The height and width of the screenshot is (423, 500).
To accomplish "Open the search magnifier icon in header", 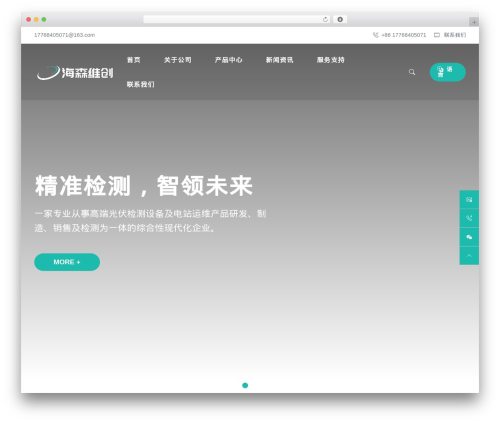I will (412, 72).
